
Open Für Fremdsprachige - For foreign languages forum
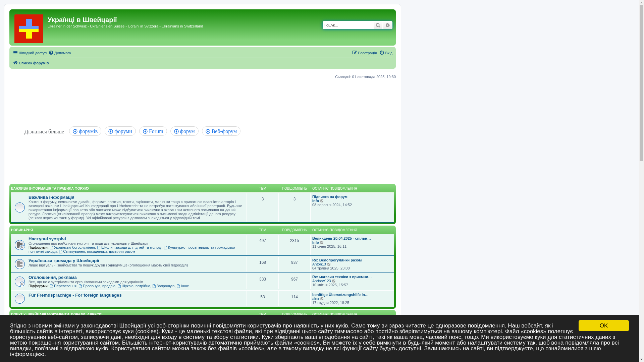point(75,295)
